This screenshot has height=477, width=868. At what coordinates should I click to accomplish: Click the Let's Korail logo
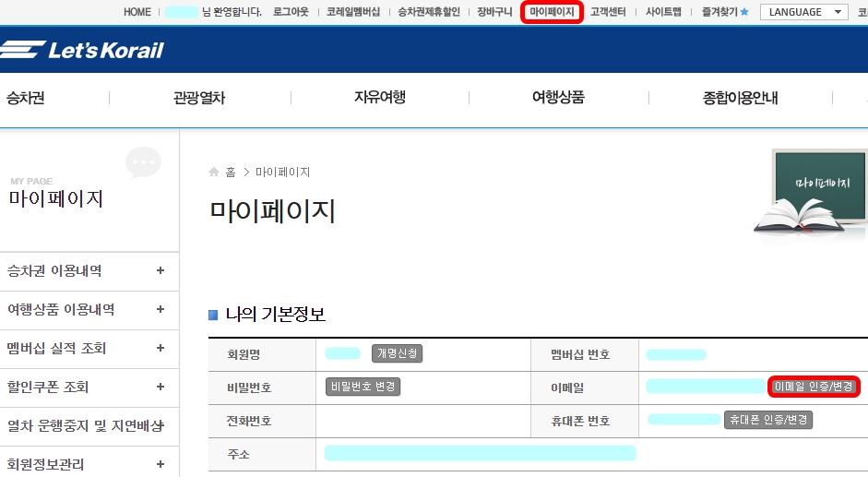[82, 50]
